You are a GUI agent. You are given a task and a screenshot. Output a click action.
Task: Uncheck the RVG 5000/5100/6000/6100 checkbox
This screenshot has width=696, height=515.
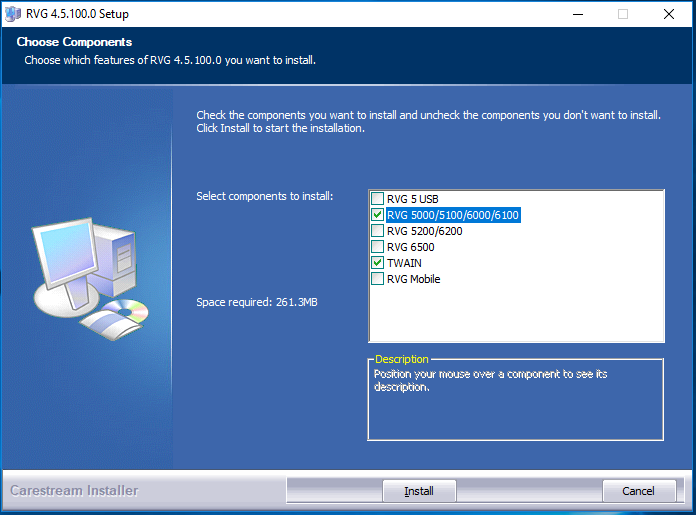tap(377, 215)
